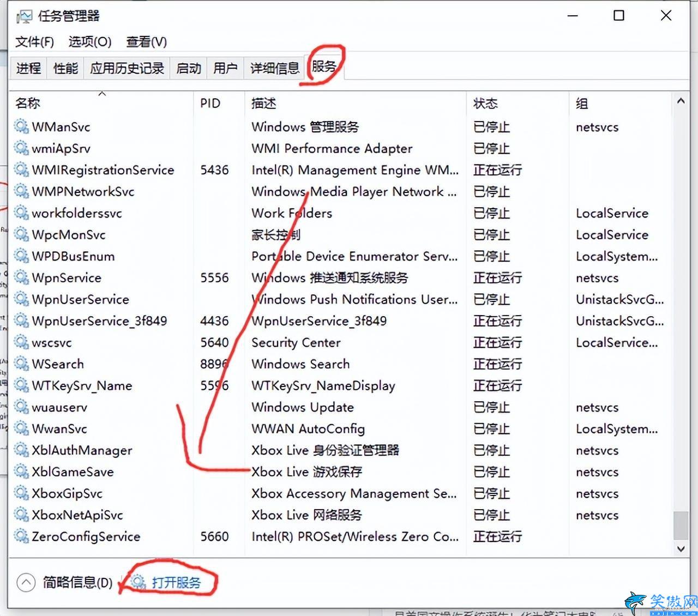
Task: Switch to the 启动 tab
Action: (x=189, y=68)
